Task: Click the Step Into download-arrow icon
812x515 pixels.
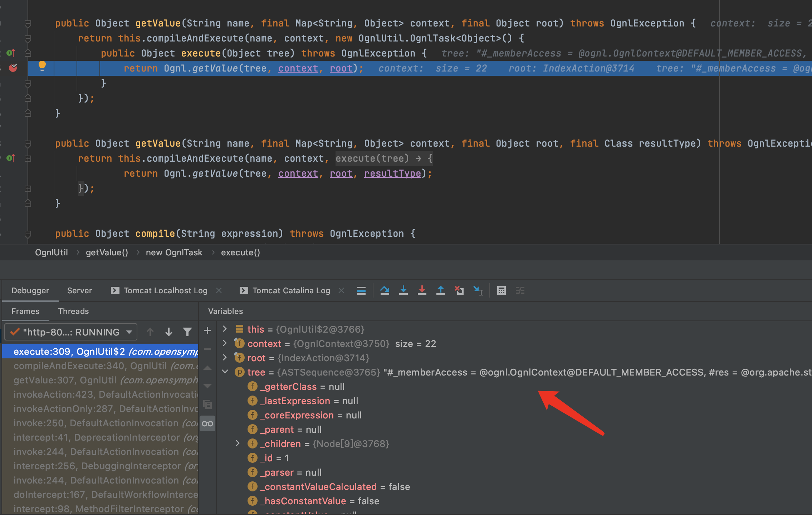Action: pos(403,290)
